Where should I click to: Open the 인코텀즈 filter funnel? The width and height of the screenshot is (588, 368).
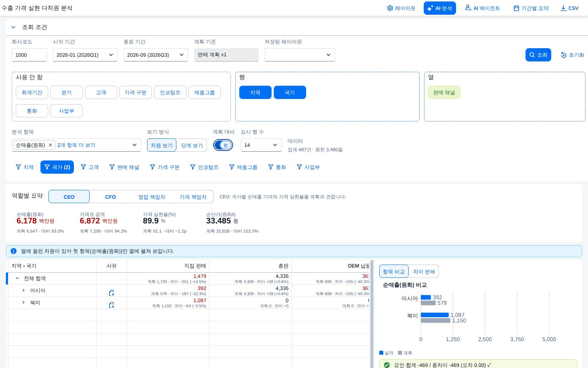(x=204, y=167)
